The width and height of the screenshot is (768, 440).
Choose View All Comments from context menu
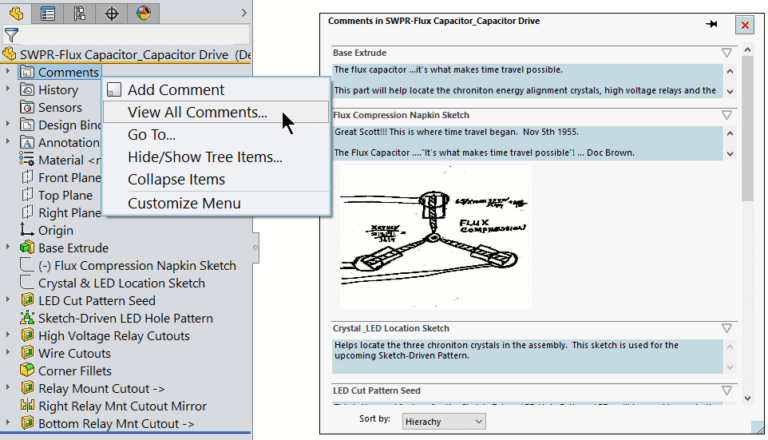(197, 112)
